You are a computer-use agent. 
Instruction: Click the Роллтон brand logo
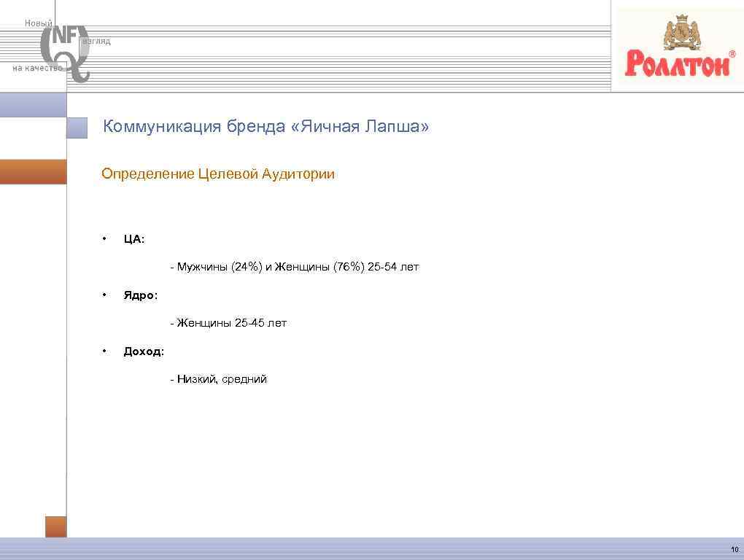[680, 46]
